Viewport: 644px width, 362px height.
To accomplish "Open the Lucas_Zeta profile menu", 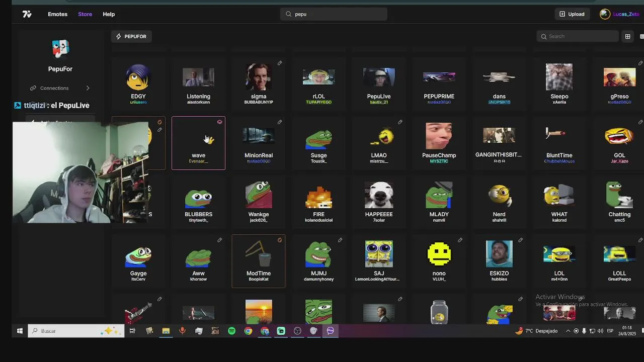I will [x=620, y=14].
